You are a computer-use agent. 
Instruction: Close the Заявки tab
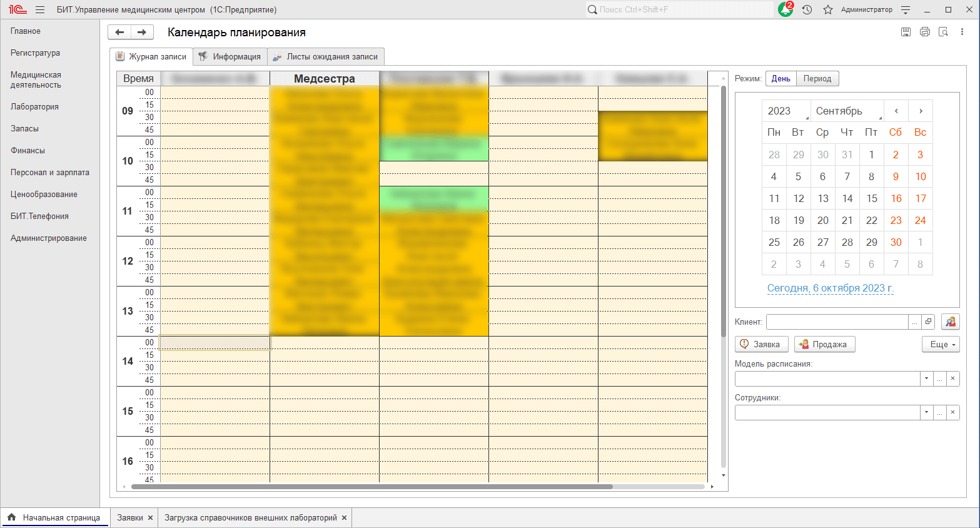(150, 518)
